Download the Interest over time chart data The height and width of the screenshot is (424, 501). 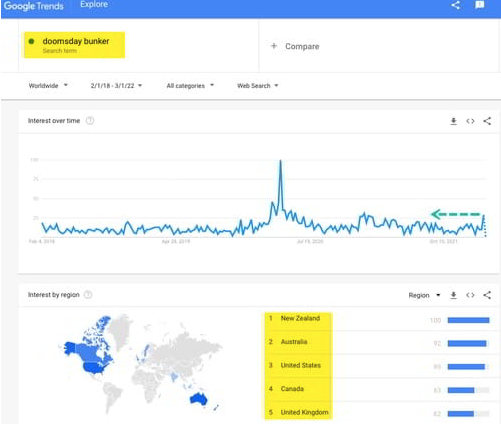click(453, 121)
